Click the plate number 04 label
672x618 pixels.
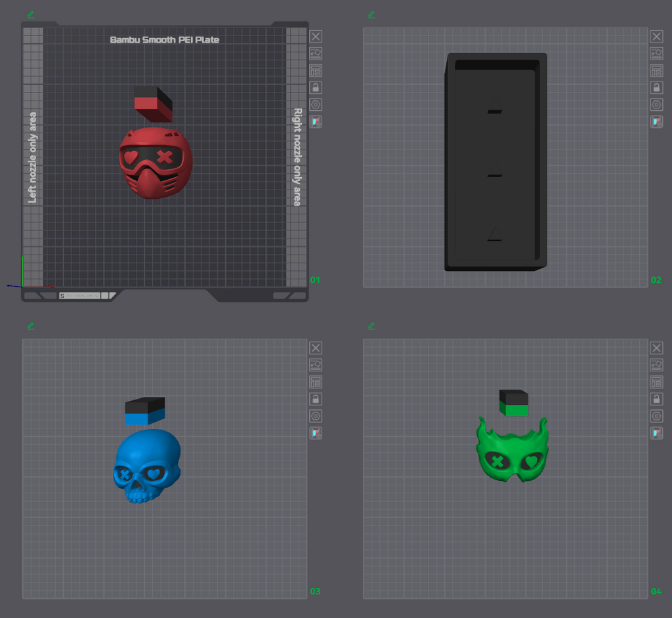656,591
